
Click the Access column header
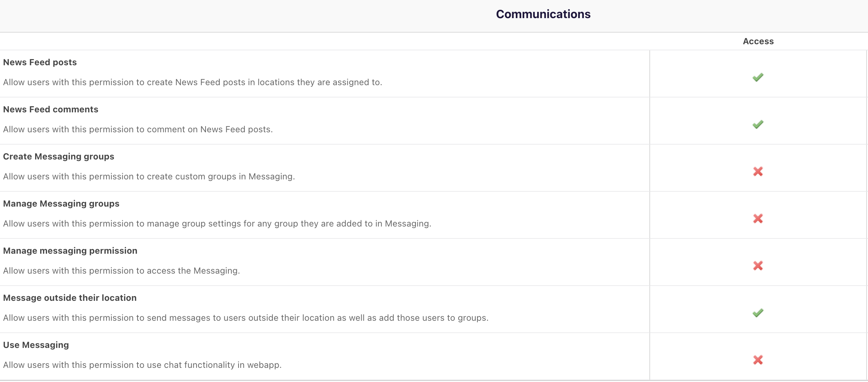click(758, 41)
